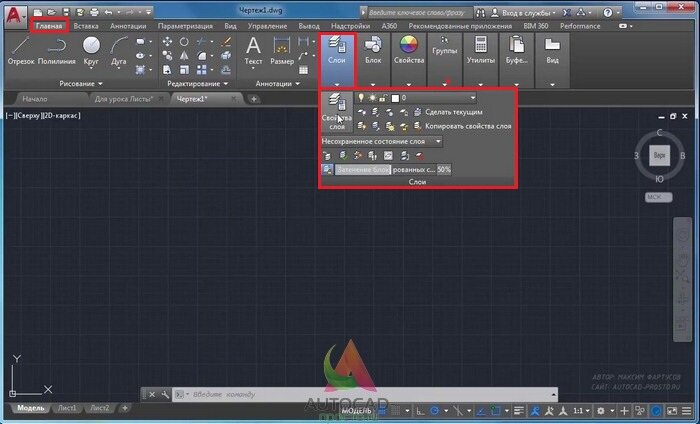The image size is (700, 424).
Task: Click the Save icon in quick access toolbar
Action: (x=66, y=12)
